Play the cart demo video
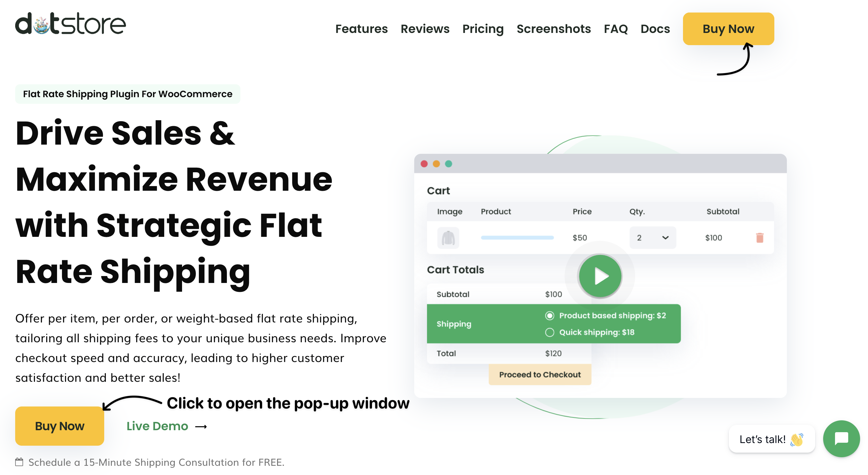This screenshot has width=868, height=475. [x=600, y=276]
